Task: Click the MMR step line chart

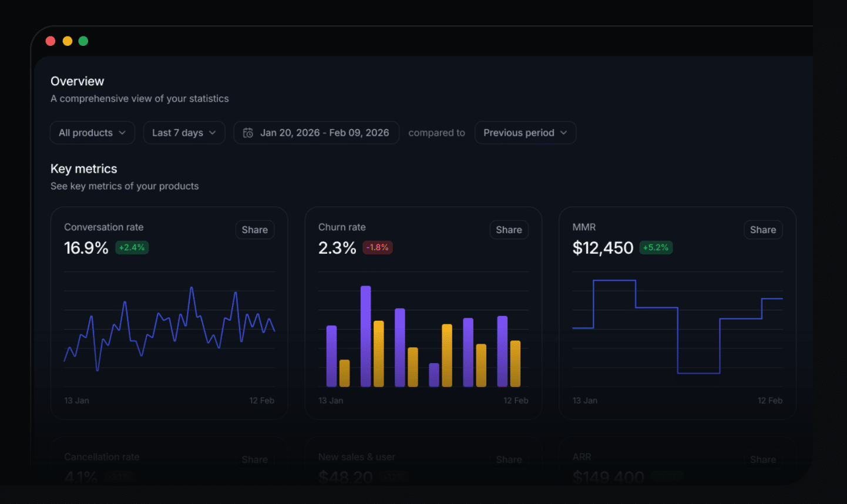Action: click(677, 327)
